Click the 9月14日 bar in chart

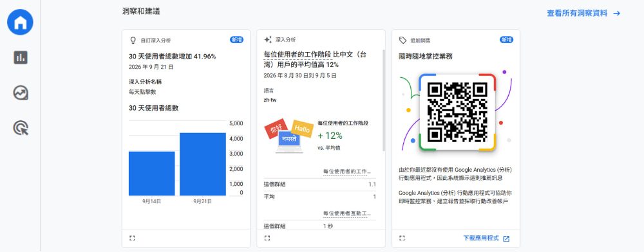(151, 174)
